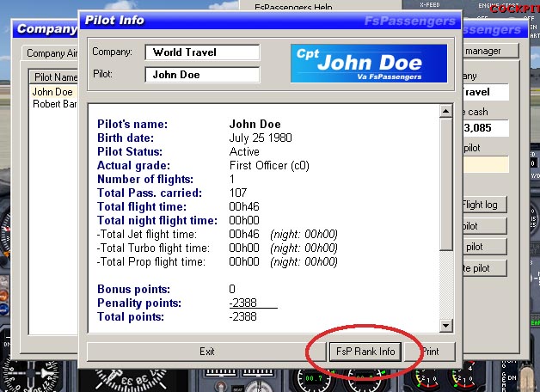The width and height of the screenshot is (540, 392).
Task: Click the FsP Rank Info button
Action: pos(365,352)
